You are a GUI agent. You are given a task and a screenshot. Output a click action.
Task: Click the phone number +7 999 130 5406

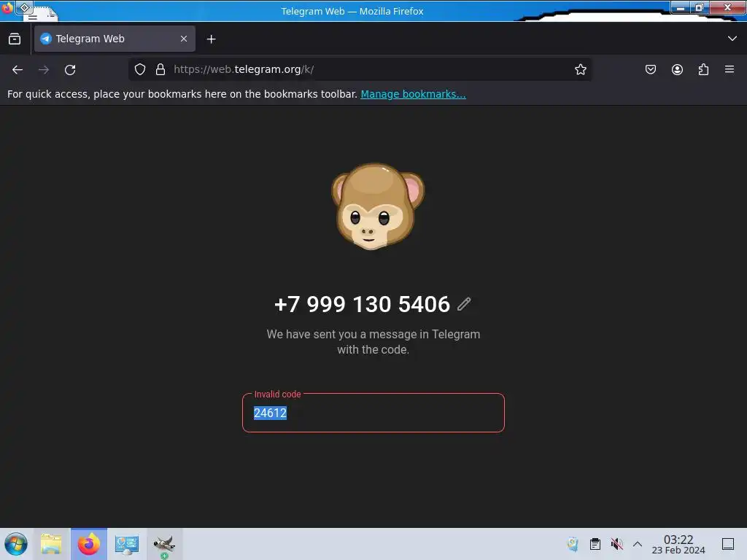coord(362,304)
